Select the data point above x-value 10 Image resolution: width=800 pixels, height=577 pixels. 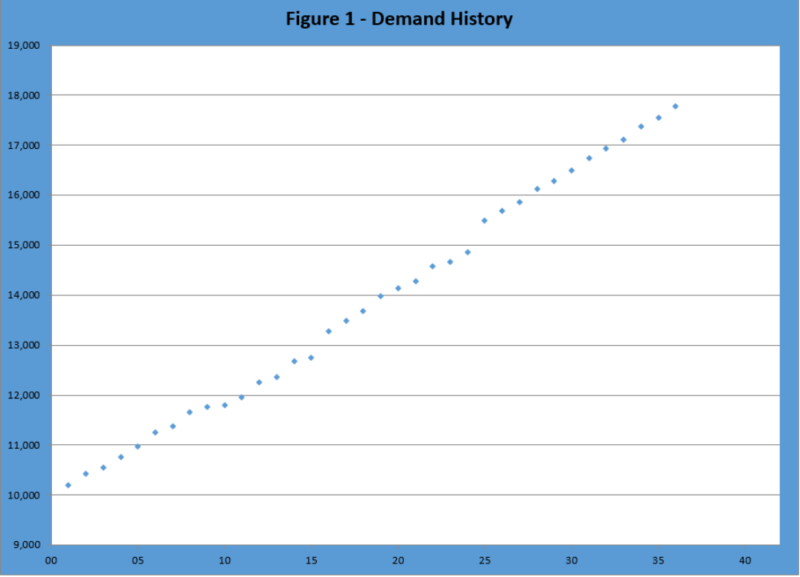(225, 405)
